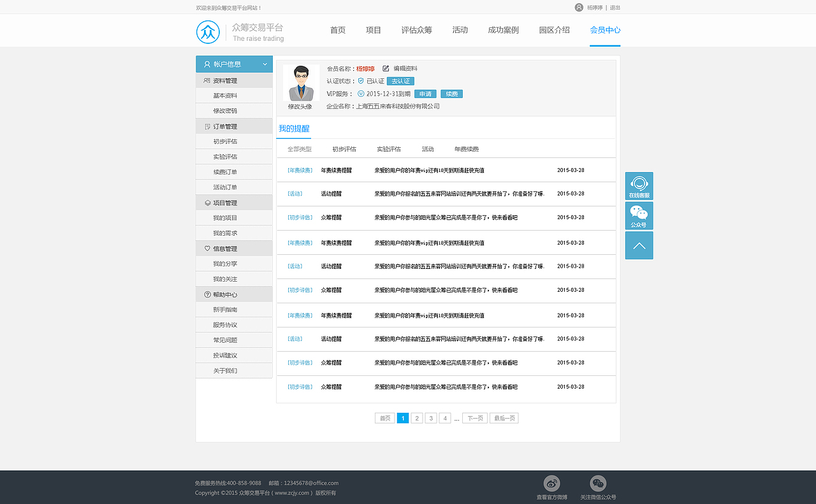Open 我的需求 in sidebar

click(225, 233)
